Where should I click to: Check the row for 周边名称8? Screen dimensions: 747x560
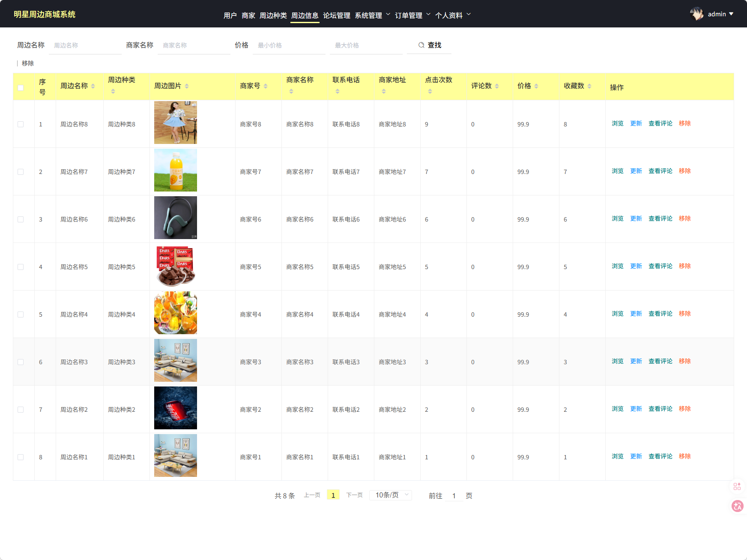coord(21,124)
